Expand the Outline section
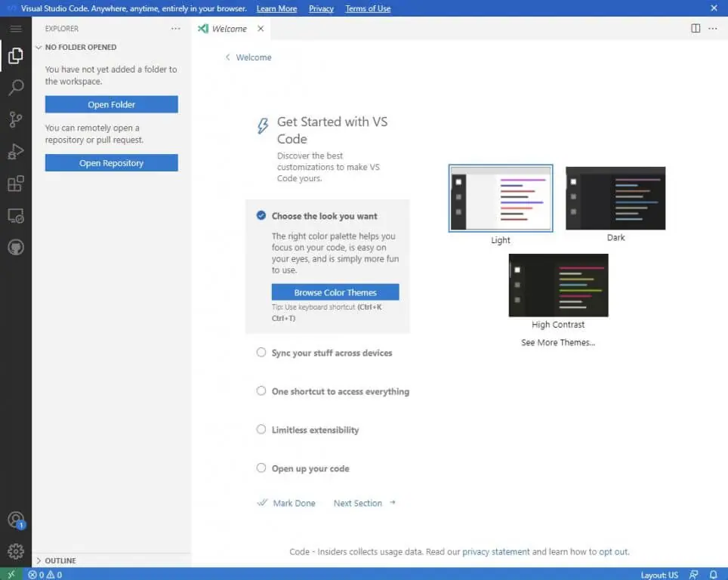Viewport: 728px width, 580px height. click(60, 560)
